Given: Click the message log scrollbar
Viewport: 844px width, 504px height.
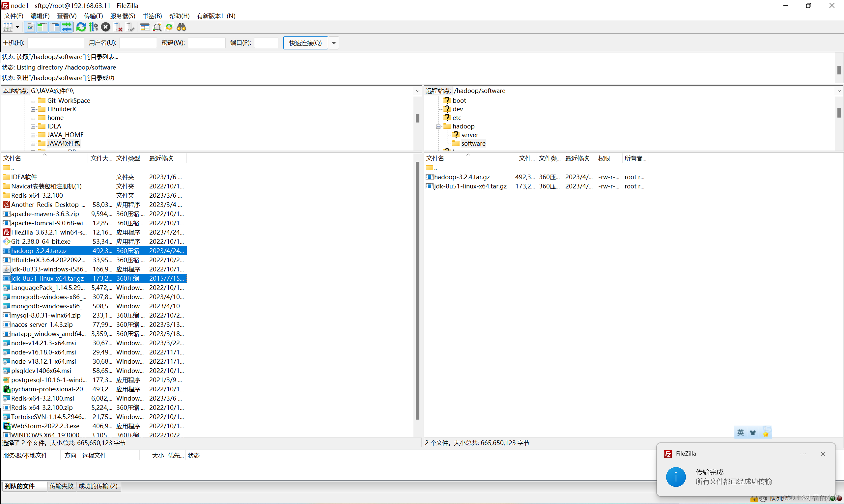Looking at the screenshot, I should (839, 70).
